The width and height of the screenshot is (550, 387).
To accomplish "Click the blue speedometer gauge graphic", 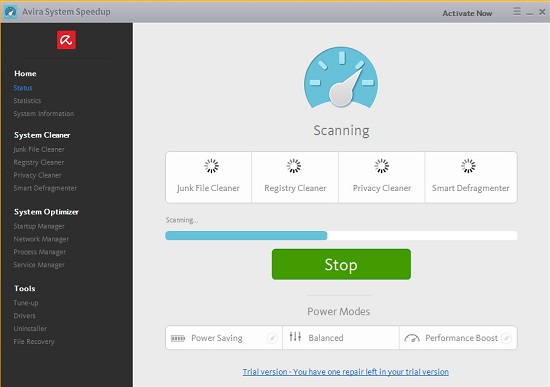I will (341, 77).
